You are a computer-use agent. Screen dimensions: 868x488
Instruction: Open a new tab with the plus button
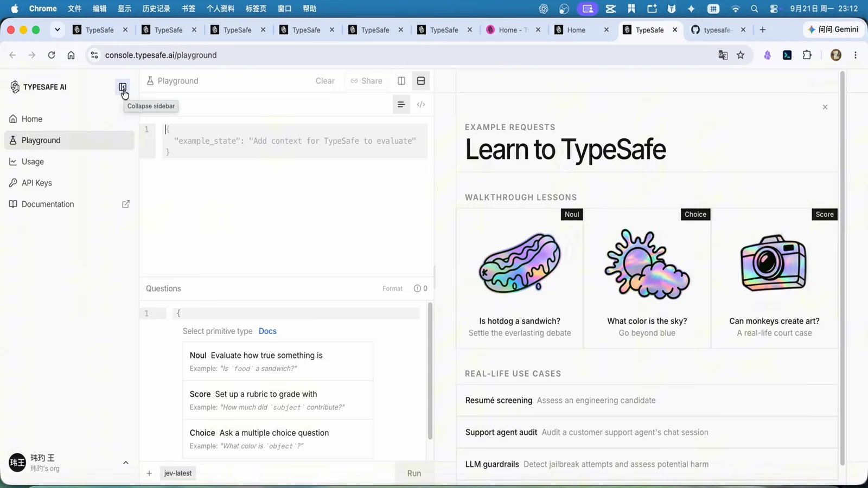(763, 30)
